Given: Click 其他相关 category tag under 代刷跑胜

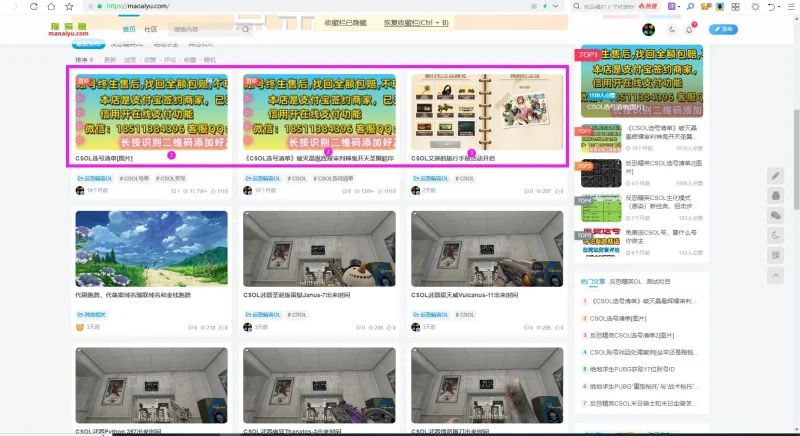Looking at the screenshot, I should click(x=91, y=315).
